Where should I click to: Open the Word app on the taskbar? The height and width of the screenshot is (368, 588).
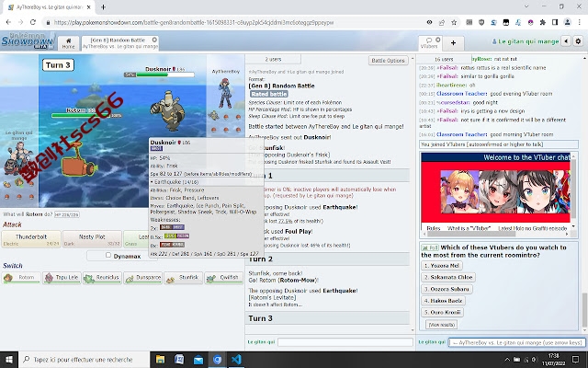[179, 360]
